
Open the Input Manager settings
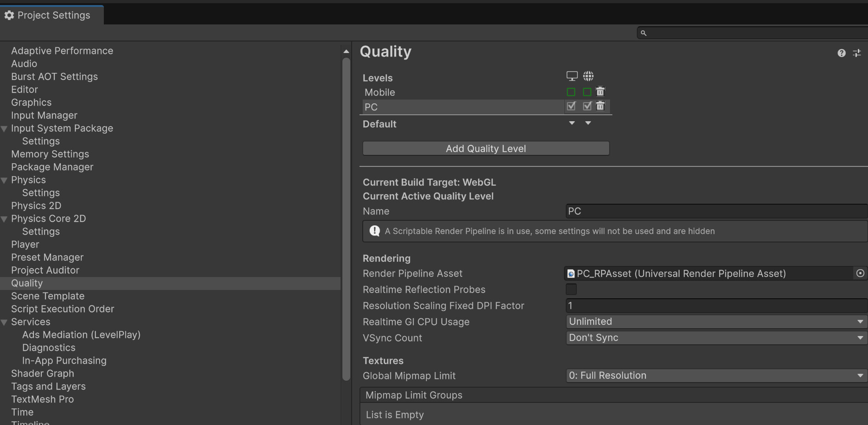44,115
